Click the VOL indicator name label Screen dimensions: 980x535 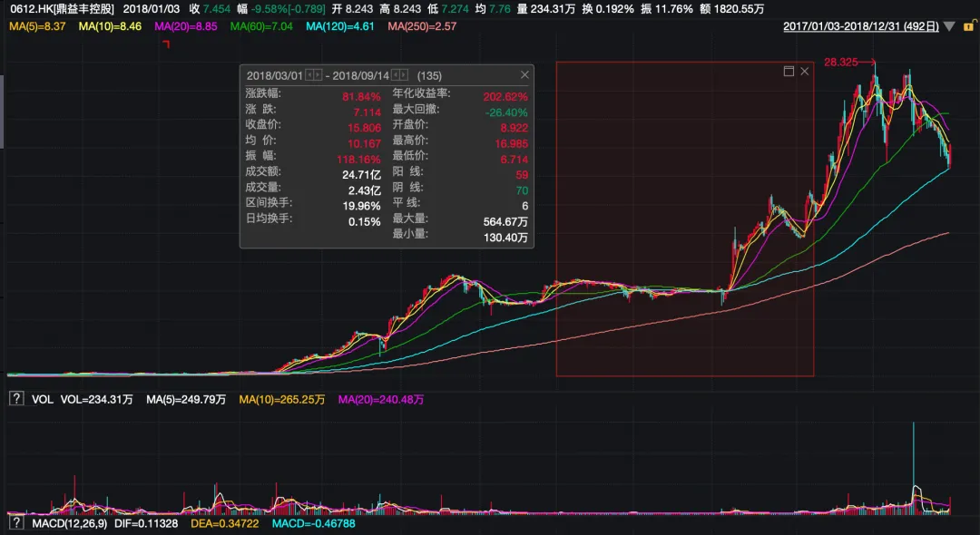coord(43,400)
